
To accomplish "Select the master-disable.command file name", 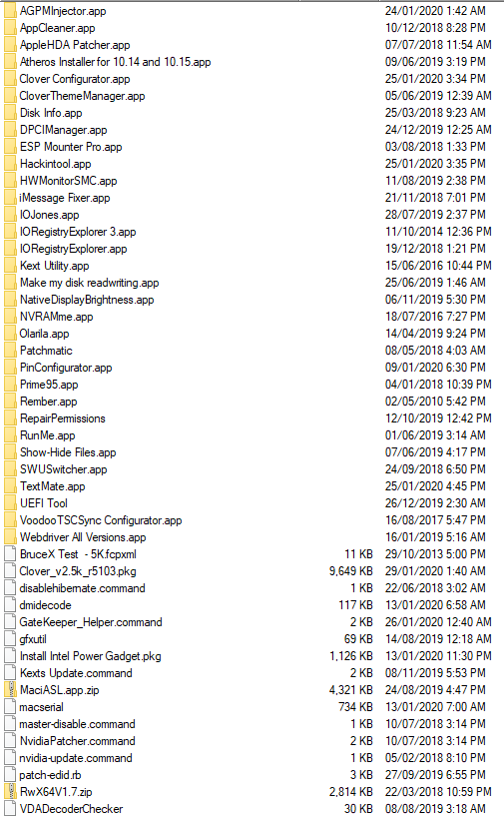I will tap(77, 724).
